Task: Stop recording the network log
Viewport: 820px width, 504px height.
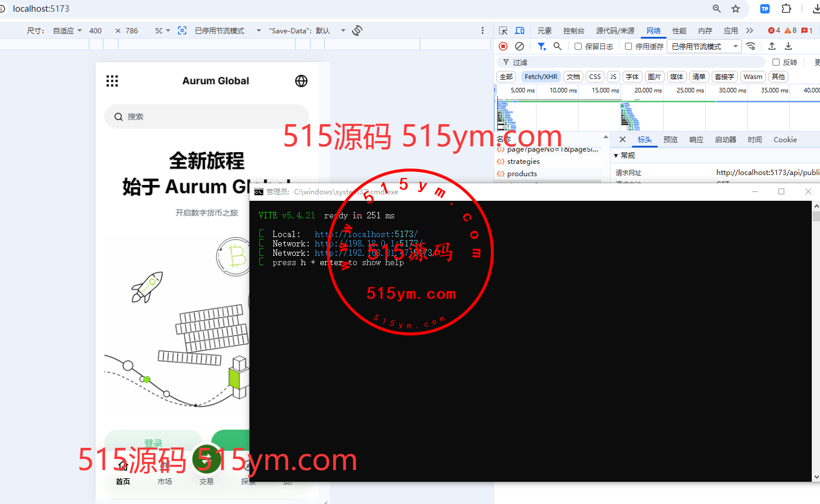Action: click(x=503, y=46)
